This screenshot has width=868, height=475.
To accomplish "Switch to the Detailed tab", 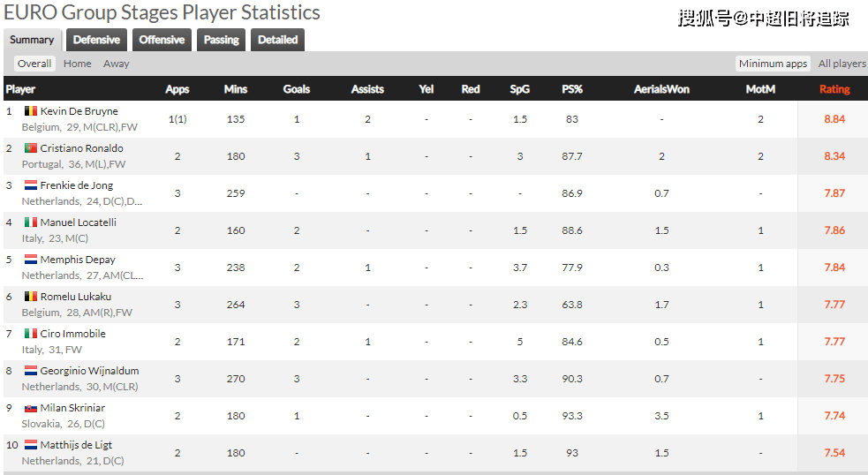I will pyautogui.click(x=278, y=40).
